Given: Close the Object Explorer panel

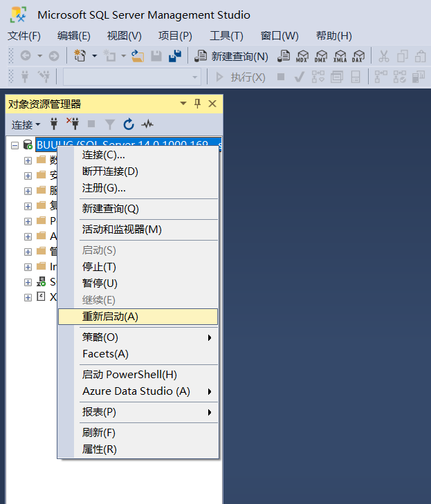Looking at the screenshot, I should click(212, 104).
